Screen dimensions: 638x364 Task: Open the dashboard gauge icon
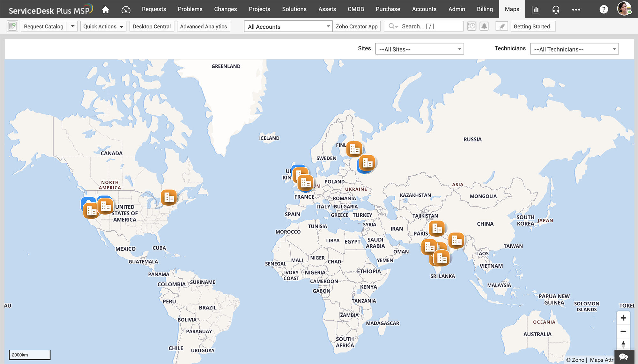click(x=126, y=10)
